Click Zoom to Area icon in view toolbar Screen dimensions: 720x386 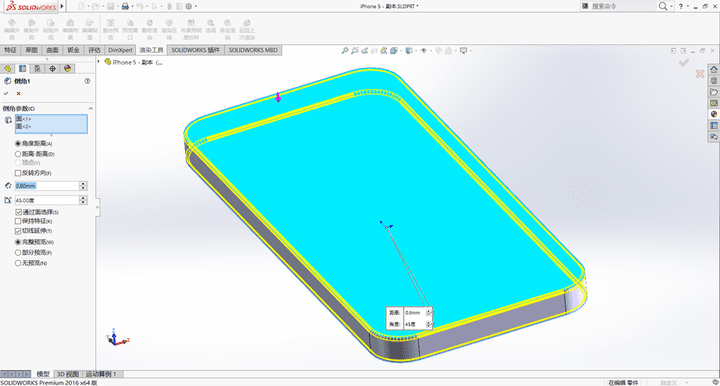coord(355,50)
